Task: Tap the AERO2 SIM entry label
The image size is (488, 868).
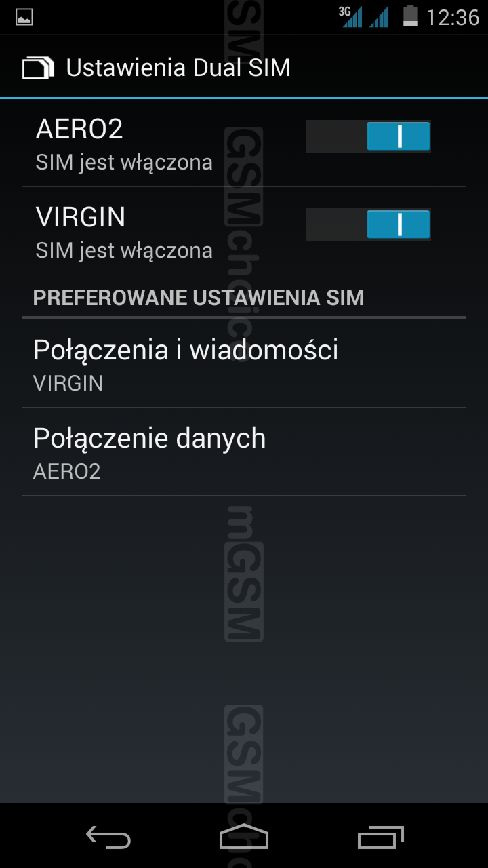Action: pyautogui.click(x=79, y=129)
